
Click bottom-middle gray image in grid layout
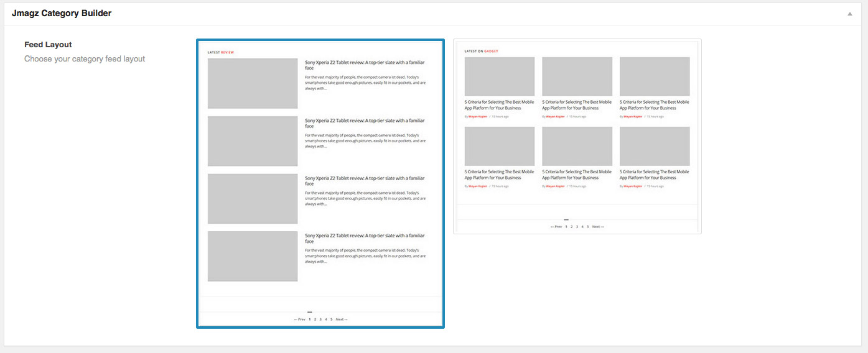[x=577, y=146]
